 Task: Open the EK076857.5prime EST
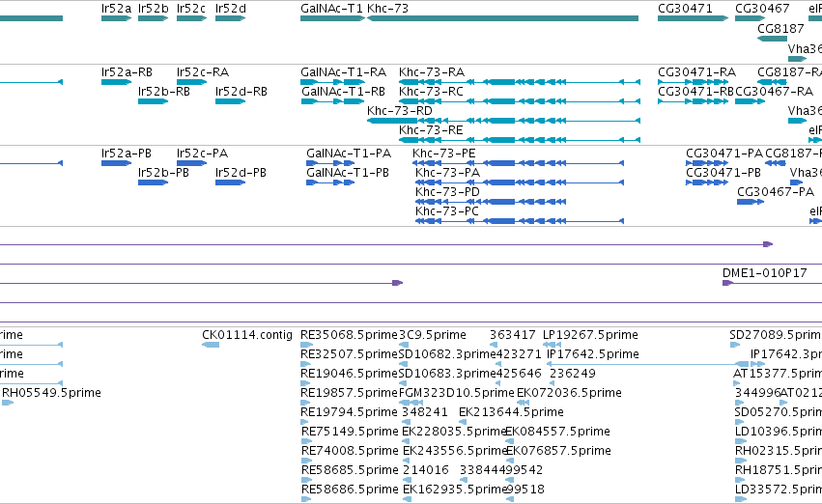point(510,462)
